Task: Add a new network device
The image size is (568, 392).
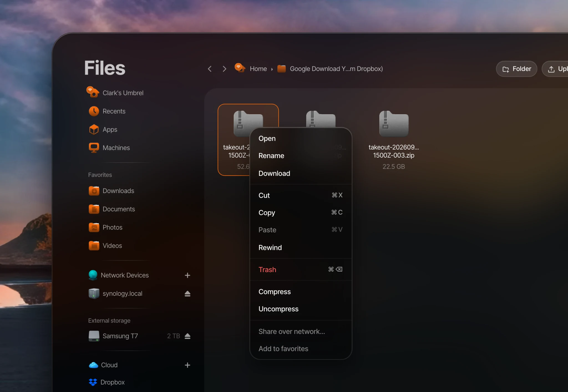Action: click(x=187, y=275)
